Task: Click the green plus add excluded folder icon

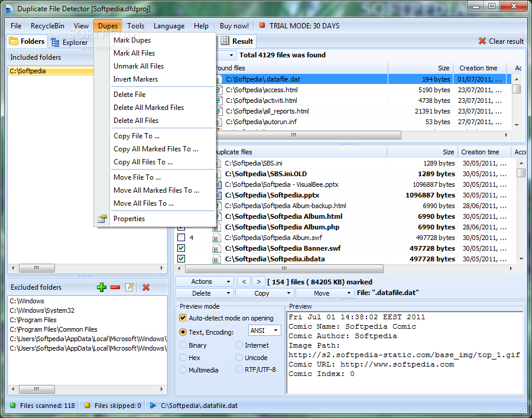Action: coord(102,287)
